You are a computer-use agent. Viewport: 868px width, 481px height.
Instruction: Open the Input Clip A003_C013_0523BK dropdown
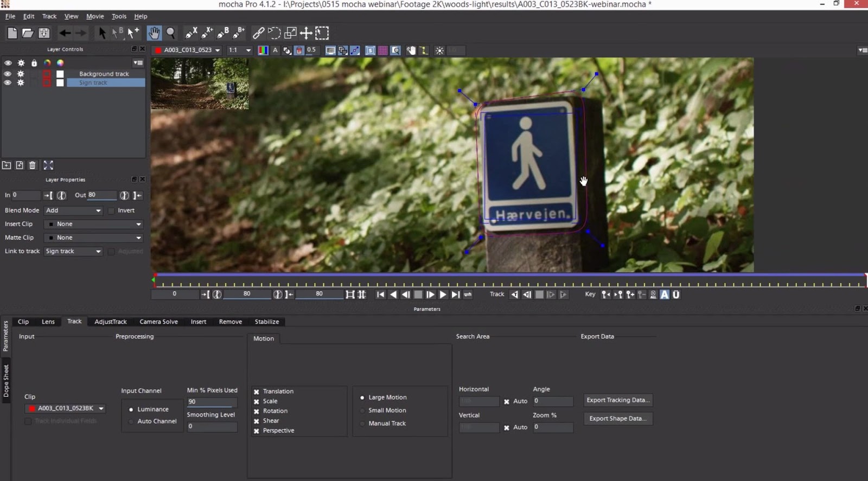66,408
